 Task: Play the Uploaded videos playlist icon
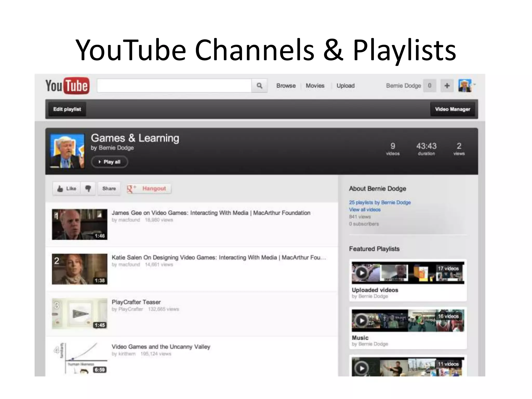click(x=361, y=273)
